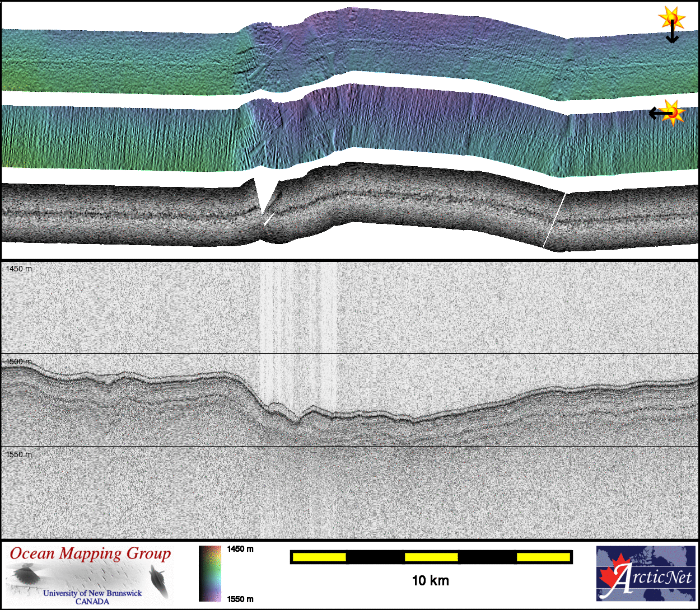Click the right animal silhouette in Ocean Mapping logo

[158, 581]
